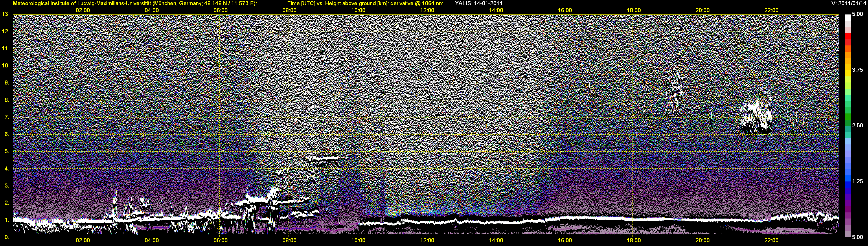Pick the yellow segment of the colorbar

point(847,73)
